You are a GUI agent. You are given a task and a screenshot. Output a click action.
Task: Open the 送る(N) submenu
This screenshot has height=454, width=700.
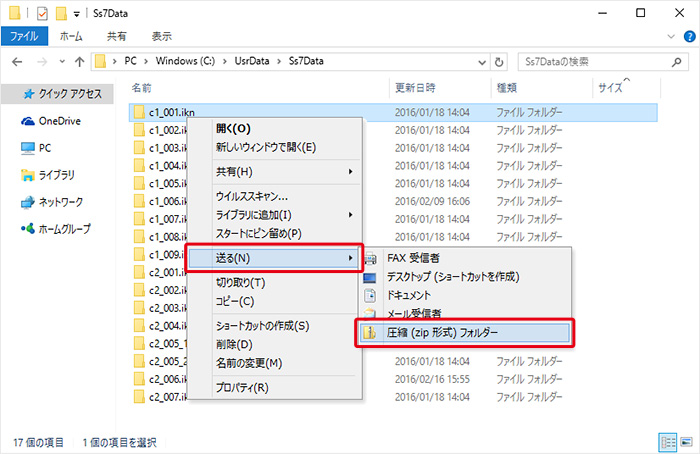point(274,258)
